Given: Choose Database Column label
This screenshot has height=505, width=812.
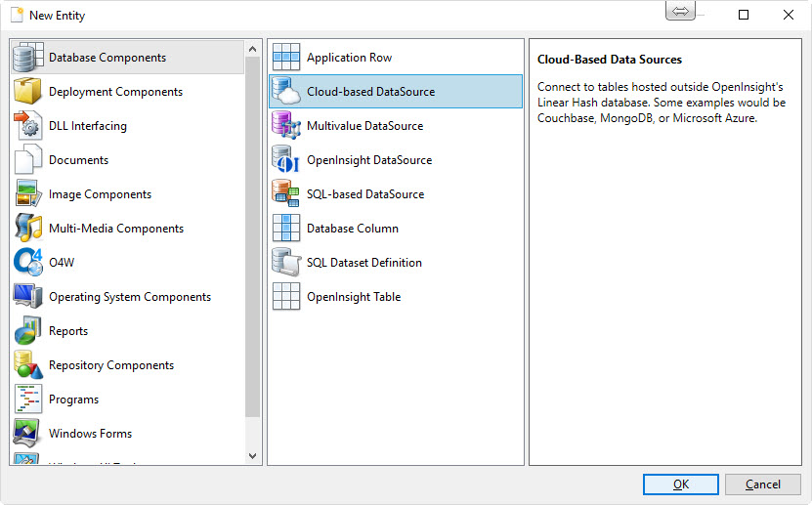Looking at the screenshot, I should (x=353, y=229).
